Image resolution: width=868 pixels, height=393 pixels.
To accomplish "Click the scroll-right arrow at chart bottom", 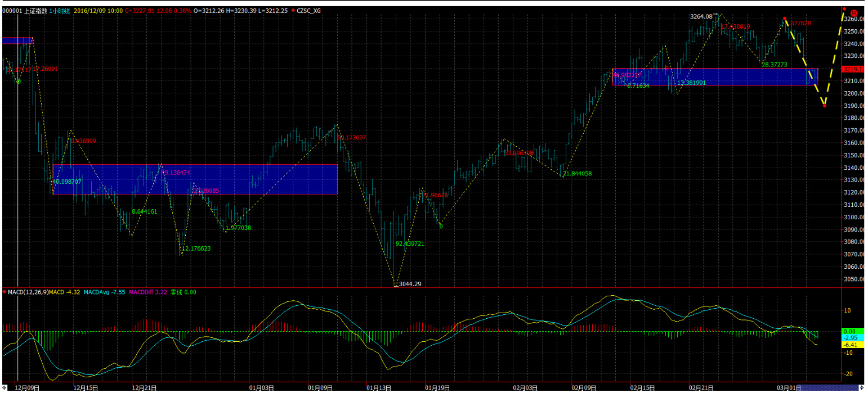I will [862, 387].
